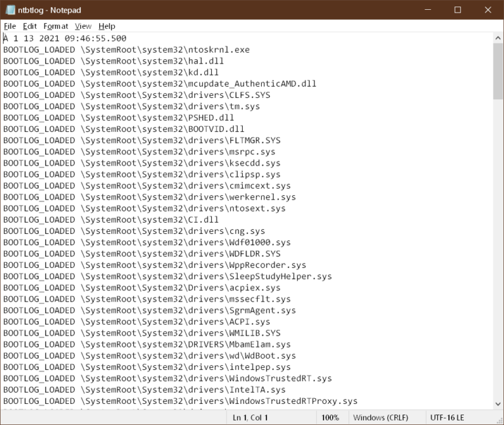The height and width of the screenshot is (425, 504).
Task: Click the werkernel.sys log line
Action: 150,197
